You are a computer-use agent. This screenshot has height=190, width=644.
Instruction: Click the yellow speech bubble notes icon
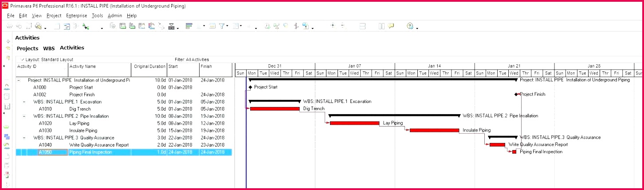391,27
